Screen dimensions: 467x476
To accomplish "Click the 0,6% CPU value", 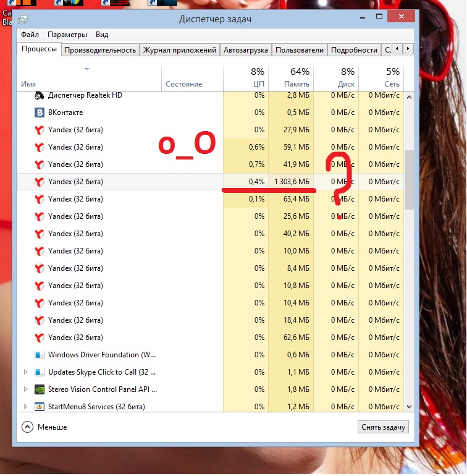I will point(257,147).
